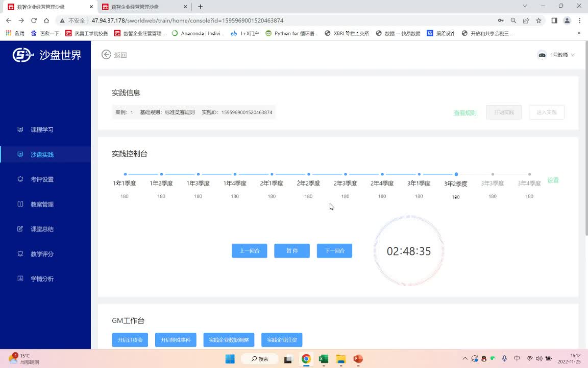This screenshot has height=368, width=588.
Task: Click the 实践企业注资 button
Action: coord(282,340)
